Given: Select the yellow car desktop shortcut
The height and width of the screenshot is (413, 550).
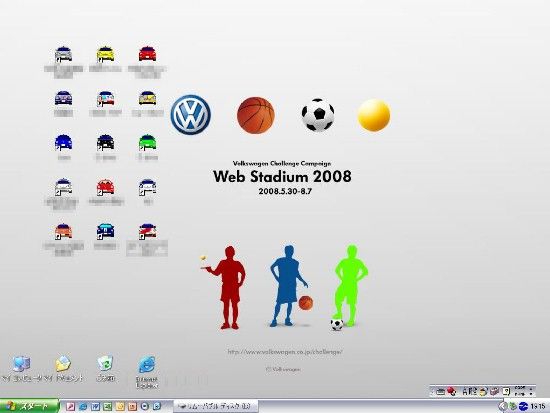Looking at the screenshot, I should point(105,55).
